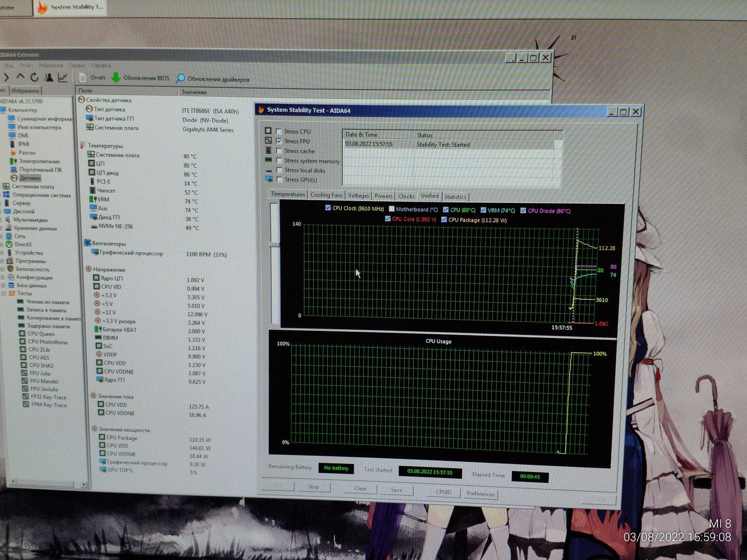This screenshot has height=560, width=747.
Task: Enable the Stress system memory checkbox
Action: [279, 161]
